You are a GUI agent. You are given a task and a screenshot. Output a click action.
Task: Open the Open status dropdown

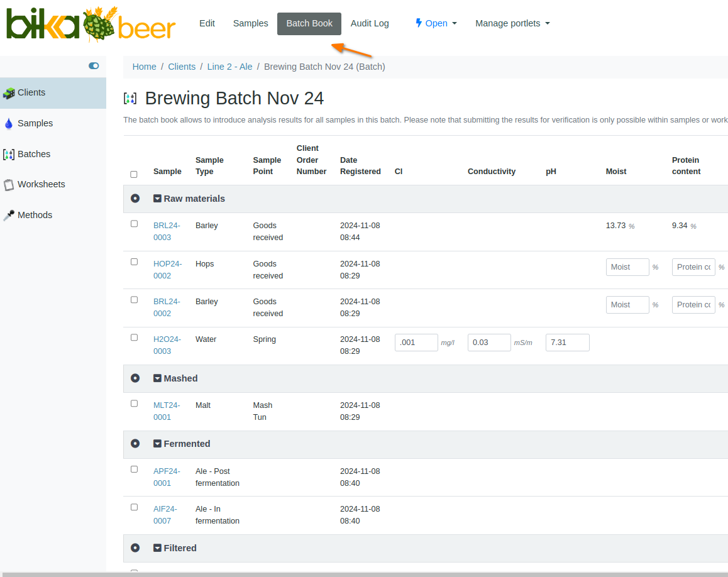(436, 23)
